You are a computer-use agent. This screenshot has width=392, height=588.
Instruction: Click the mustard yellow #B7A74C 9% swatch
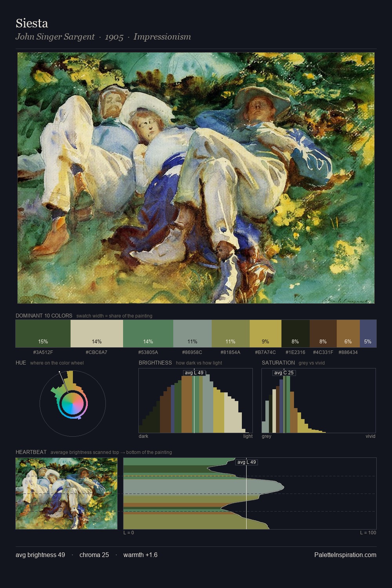(265, 334)
